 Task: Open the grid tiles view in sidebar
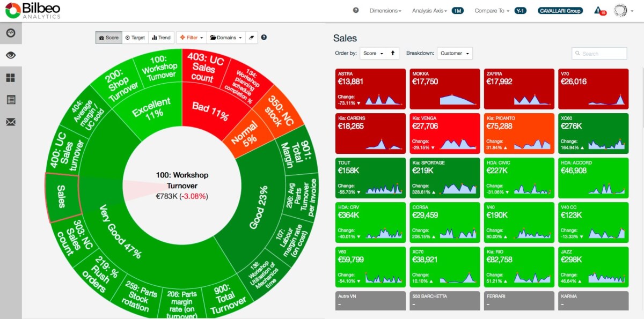tap(11, 78)
